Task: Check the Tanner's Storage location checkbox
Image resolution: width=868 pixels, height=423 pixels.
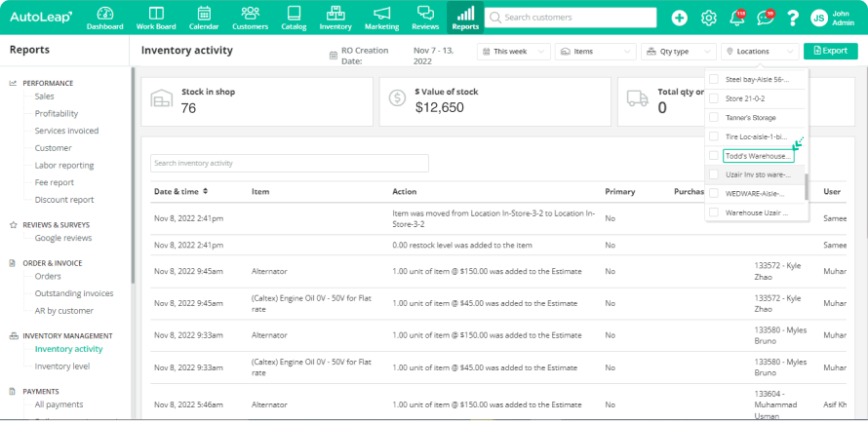Action: point(714,118)
